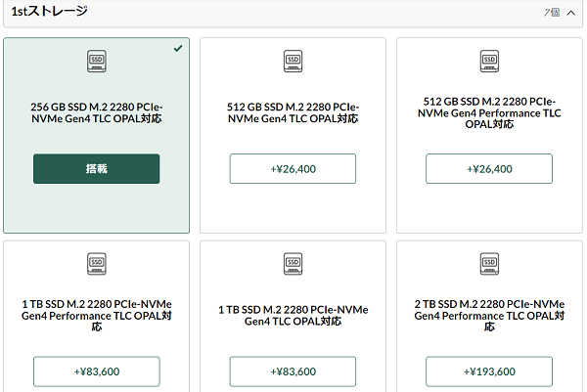
Task: Click the SSD icon on the 256 GB card
Action: [97, 61]
